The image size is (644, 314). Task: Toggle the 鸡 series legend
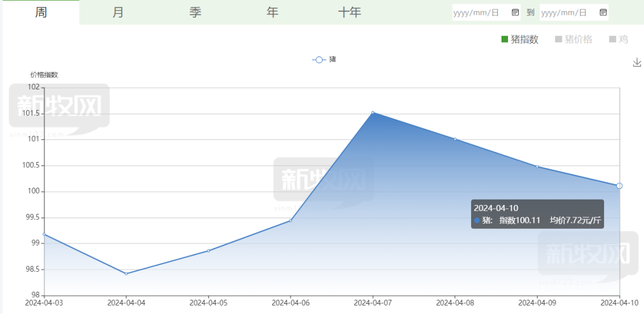click(x=618, y=39)
